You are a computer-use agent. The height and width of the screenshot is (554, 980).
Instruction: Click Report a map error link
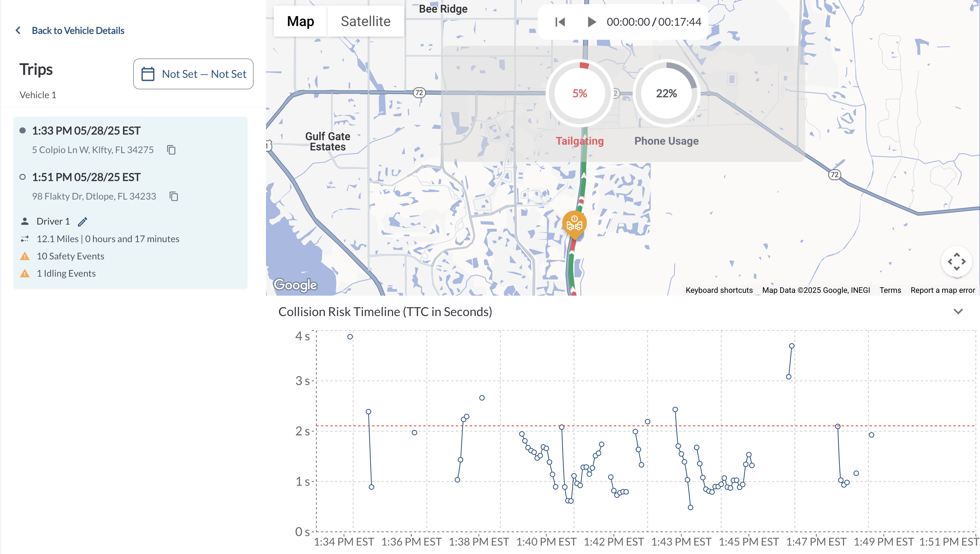(942, 290)
